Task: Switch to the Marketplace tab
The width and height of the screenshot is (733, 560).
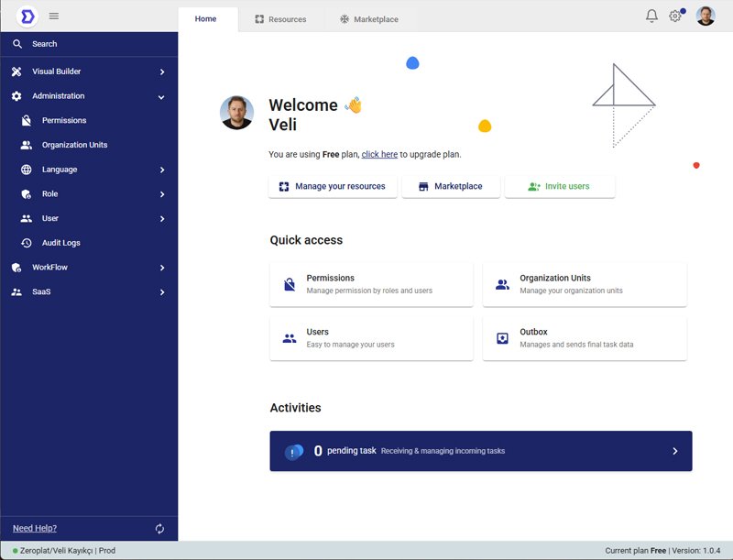Action: tap(368, 19)
